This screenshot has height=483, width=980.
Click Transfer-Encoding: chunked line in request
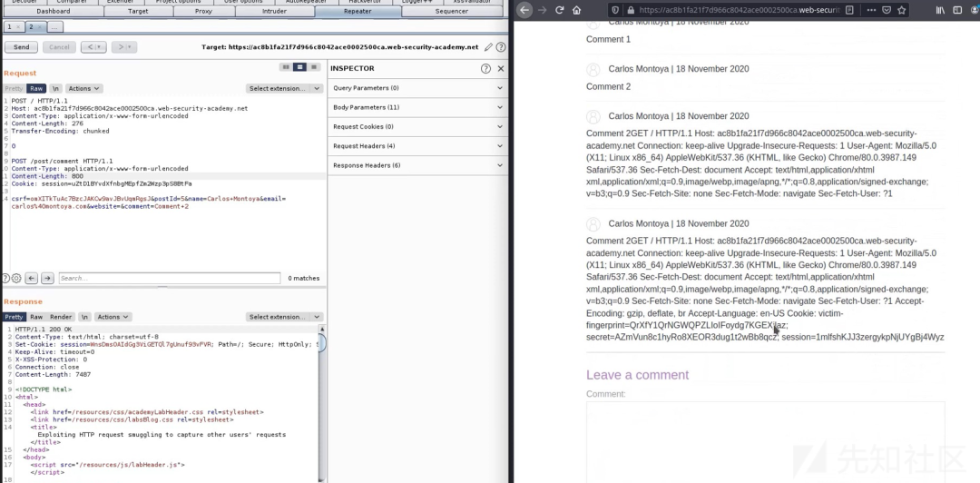pyautogui.click(x=60, y=132)
